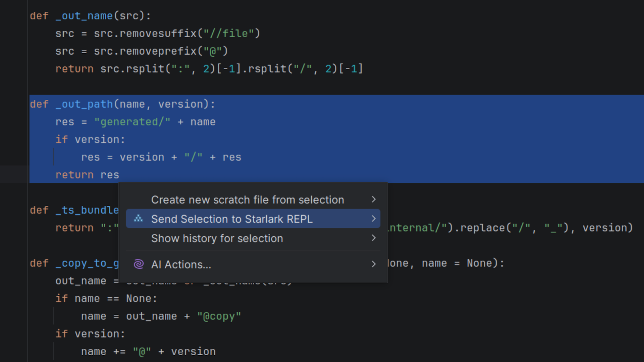
Task: Click the _out_name function definition
Action: point(84,16)
